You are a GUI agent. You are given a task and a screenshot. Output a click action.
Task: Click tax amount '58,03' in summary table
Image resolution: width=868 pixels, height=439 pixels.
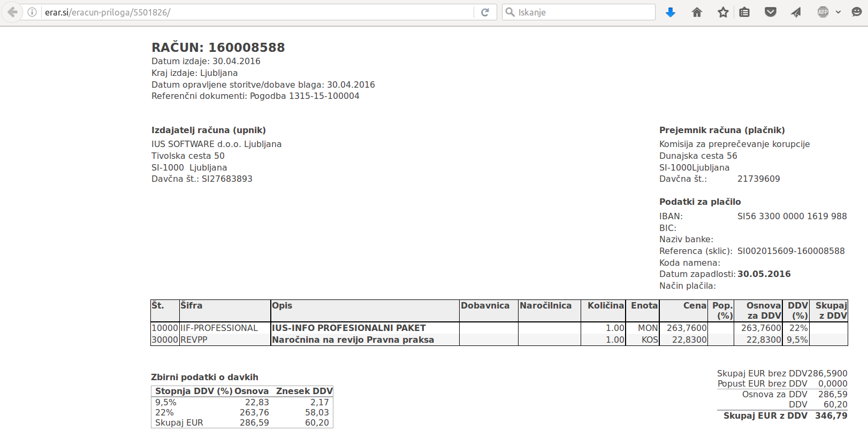[x=317, y=412]
